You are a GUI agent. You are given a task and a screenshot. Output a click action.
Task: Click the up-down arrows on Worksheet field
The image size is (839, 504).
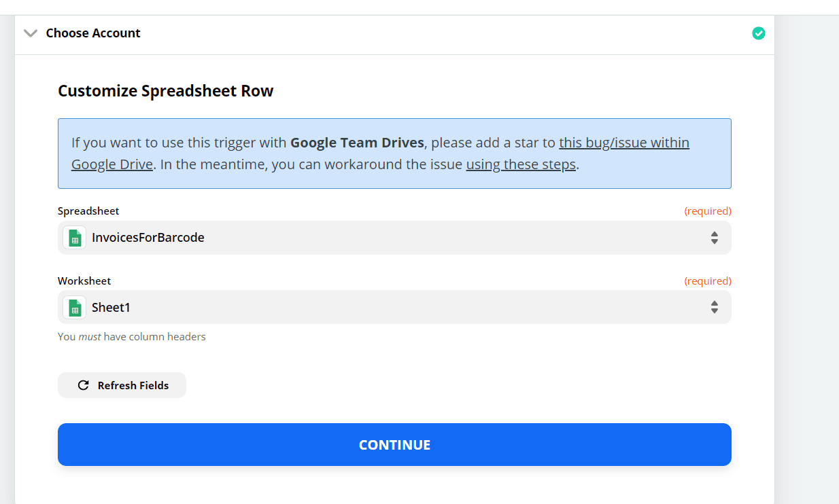point(714,308)
